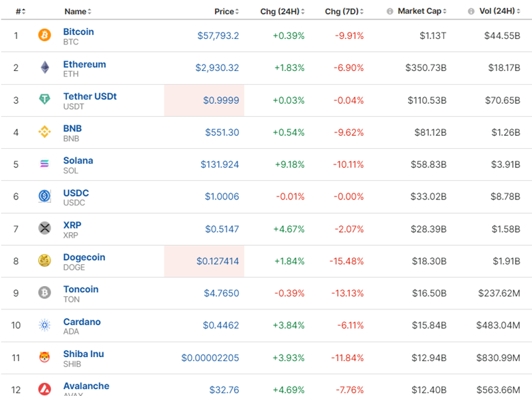Open the Avalanche page link
Image resolution: width=532 pixels, height=396 pixels.
[86, 386]
